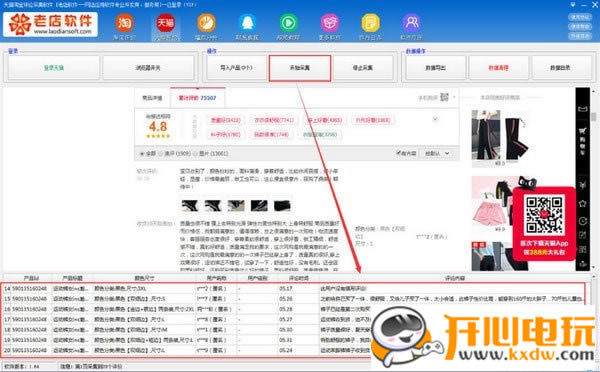Select table row 14 dated 05.17
This screenshot has height=372, width=600.
[x=294, y=289]
